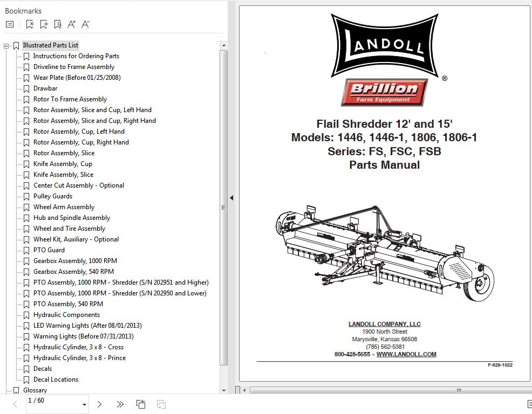Screen dimensions: 532x414
Task: Increase bookmark text size icon
Action: click(71, 24)
